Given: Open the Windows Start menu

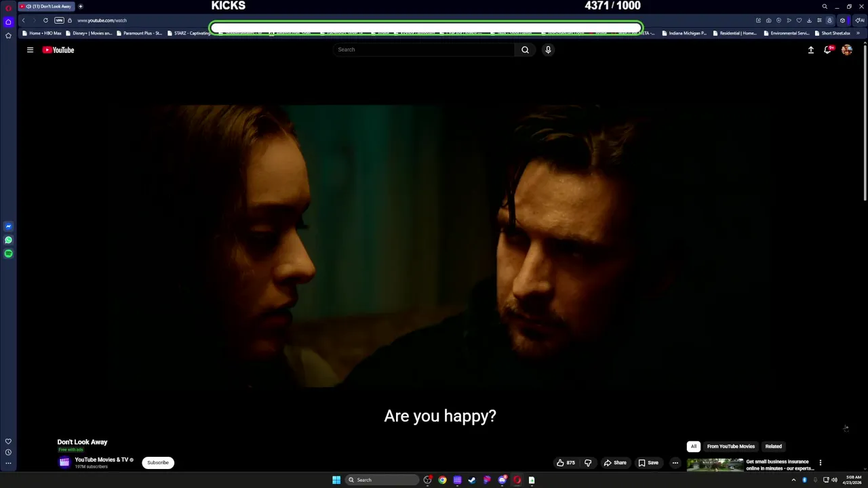Looking at the screenshot, I should click(x=336, y=480).
